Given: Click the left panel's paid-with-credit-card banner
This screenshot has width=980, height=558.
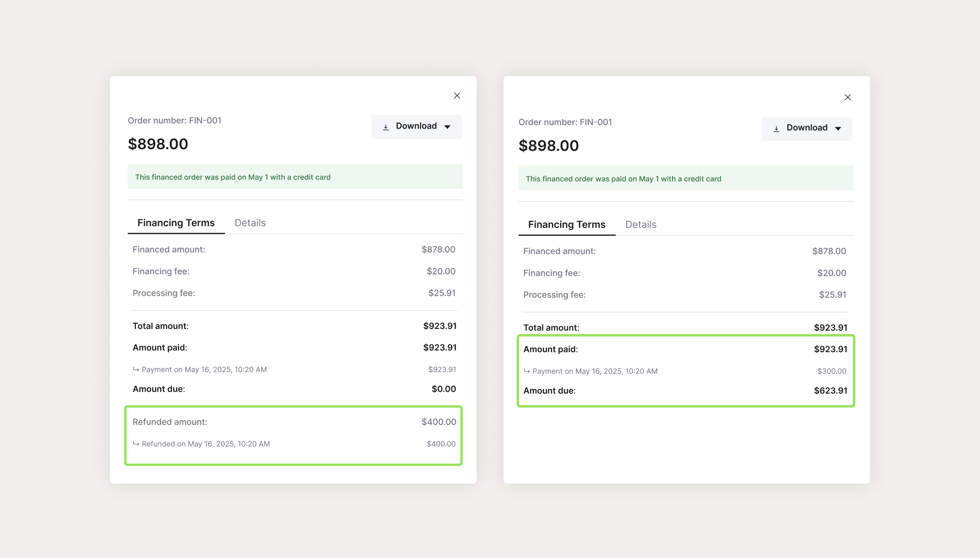Looking at the screenshot, I should (x=295, y=177).
